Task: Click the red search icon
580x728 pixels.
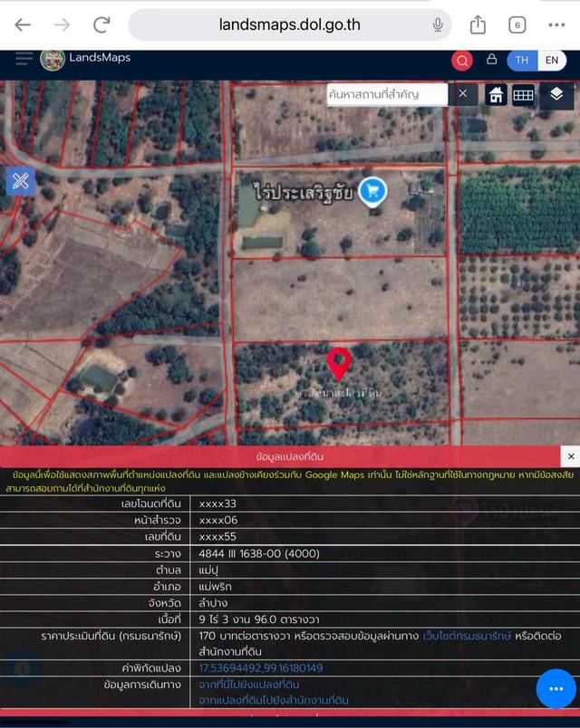Action: (462, 61)
